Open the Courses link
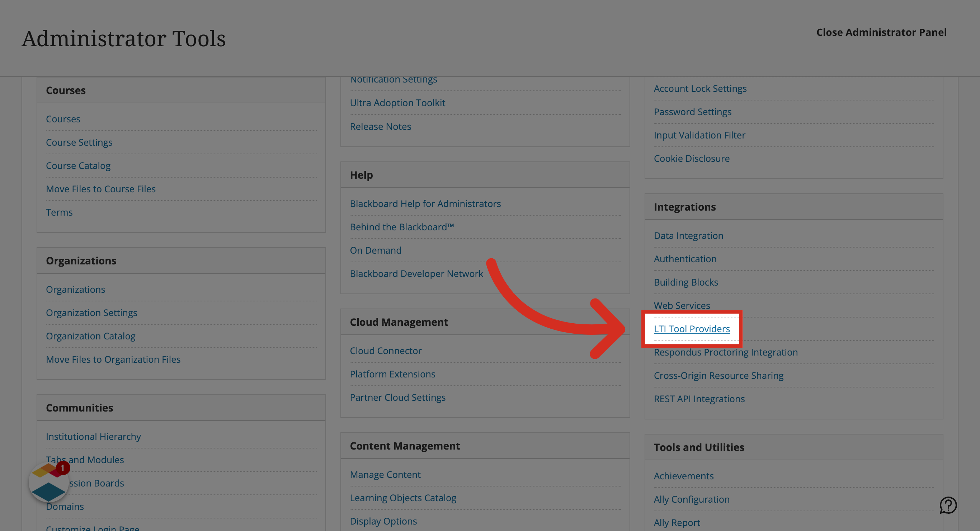 point(63,119)
